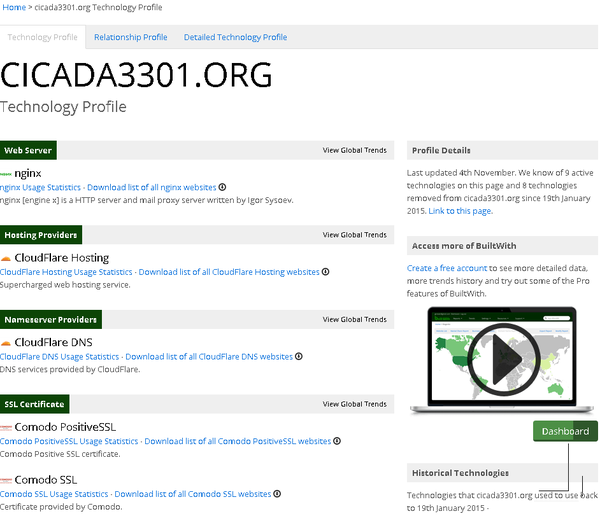Click the Nameserver Providers section label
Image resolution: width=600 pixels, height=516 pixels.
(x=51, y=320)
